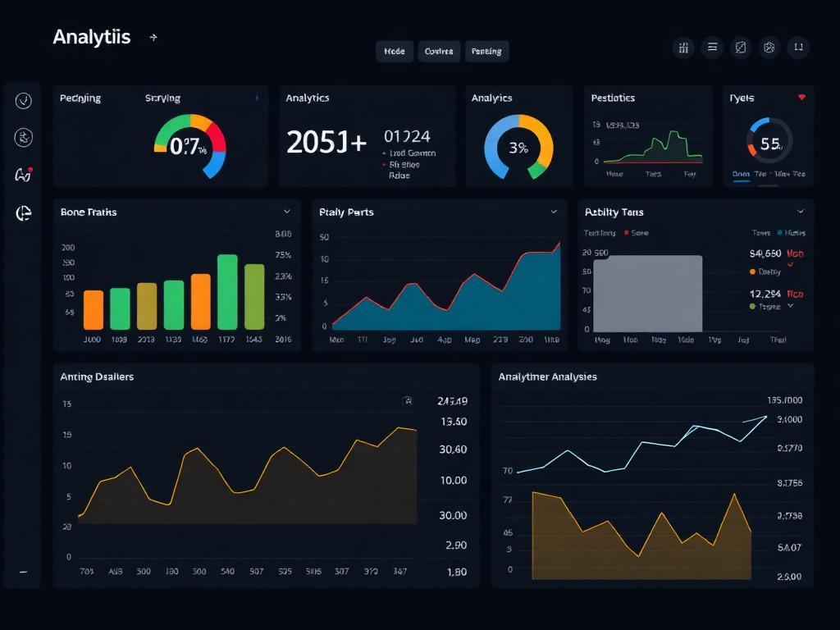Image resolution: width=840 pixels, height=630 pixels.
Task: Toggle the red Sone legend item
Action: [x=637, y=233]
